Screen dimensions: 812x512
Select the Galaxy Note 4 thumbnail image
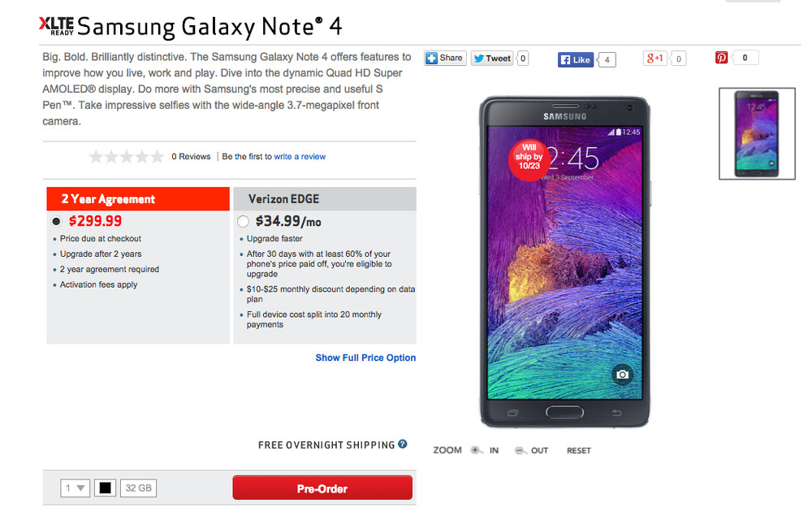click(x=757, y=133)
